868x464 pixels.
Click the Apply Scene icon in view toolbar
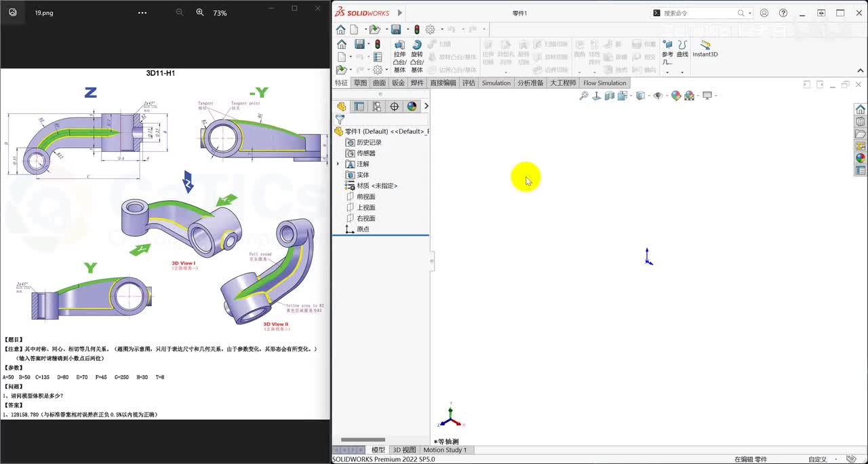coord(689,96)
